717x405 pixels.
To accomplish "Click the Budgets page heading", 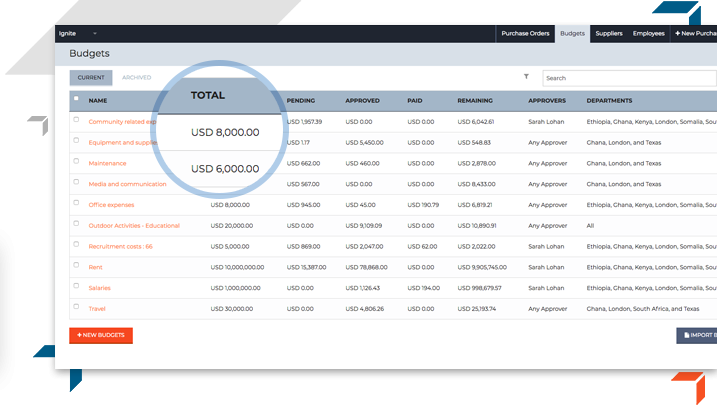I will click(x=89, y=53).
